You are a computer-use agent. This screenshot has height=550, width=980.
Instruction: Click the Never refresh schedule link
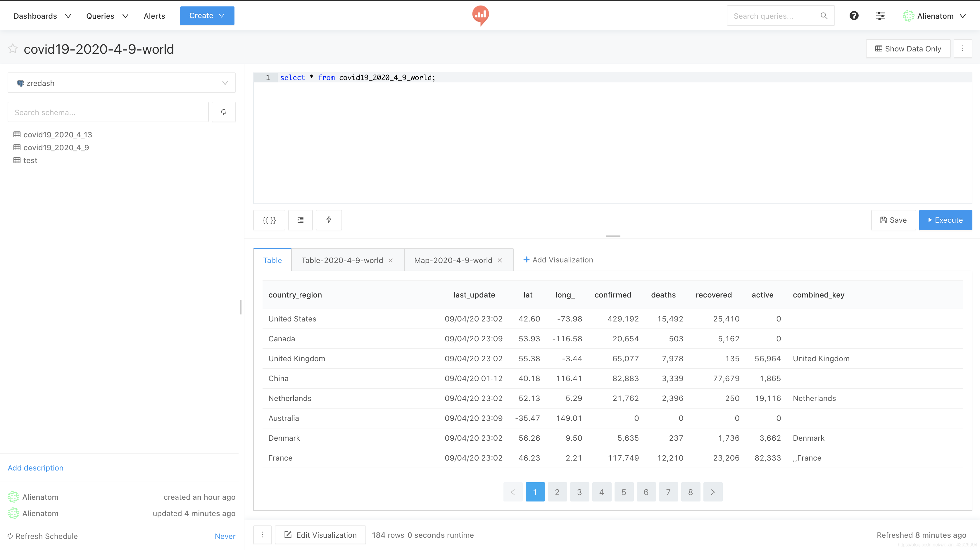tap(225, 536)
